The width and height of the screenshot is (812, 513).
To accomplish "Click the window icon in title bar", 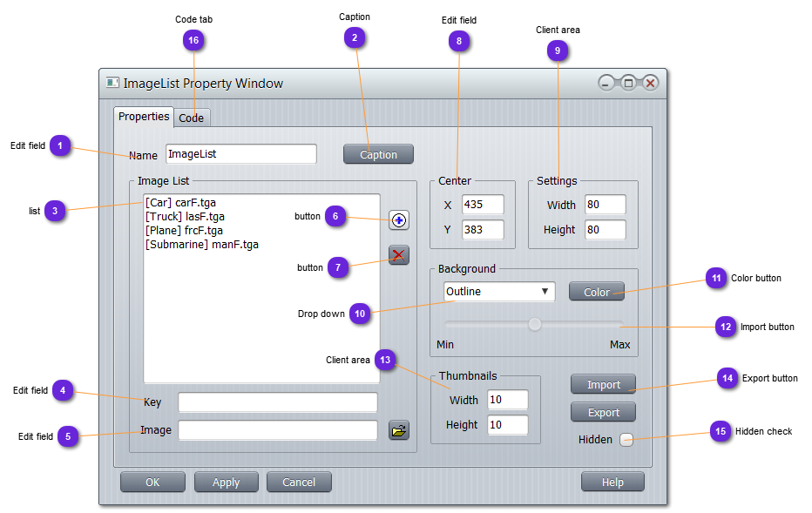I will (x=112, y=84).
